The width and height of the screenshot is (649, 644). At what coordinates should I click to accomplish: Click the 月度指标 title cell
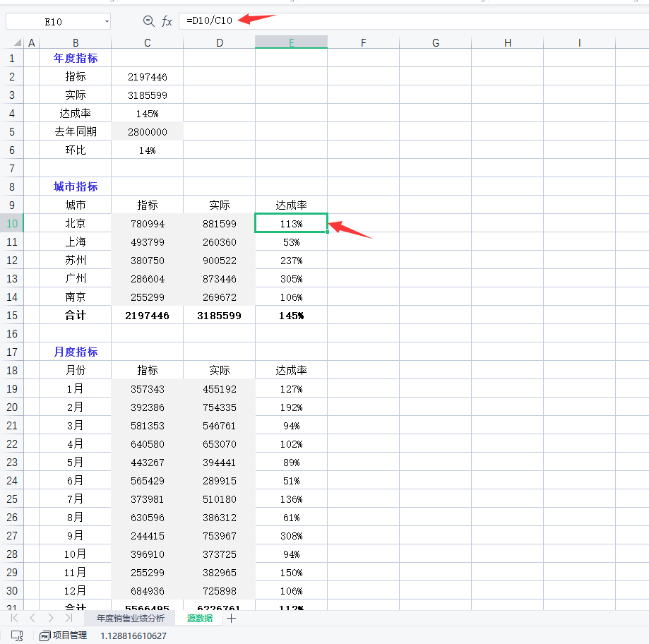point(76,352)
